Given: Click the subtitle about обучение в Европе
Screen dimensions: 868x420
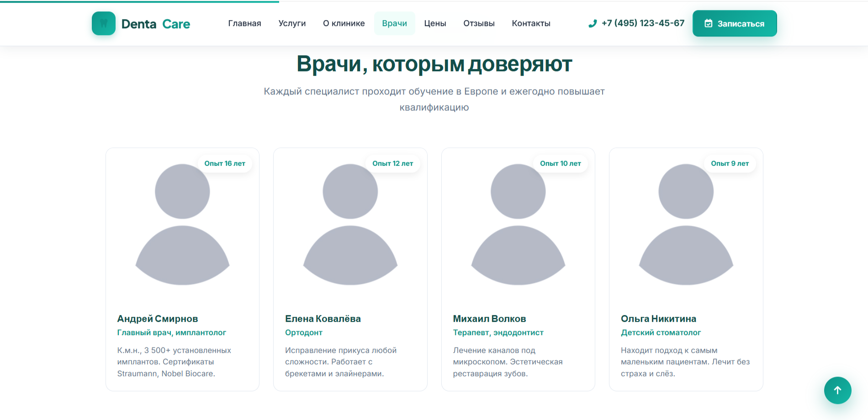Looking at the screenshot, I should (434, 99).
